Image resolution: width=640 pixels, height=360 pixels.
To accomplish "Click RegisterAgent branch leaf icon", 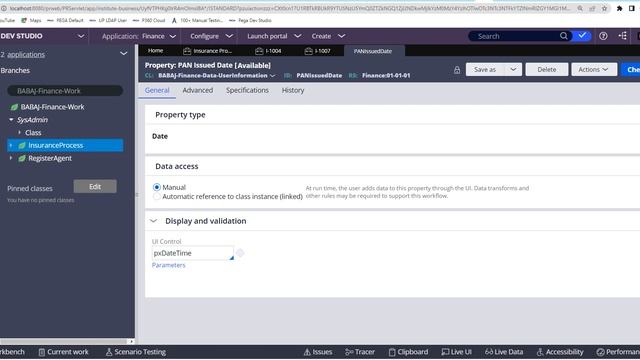I will click(x=22, y=158).
